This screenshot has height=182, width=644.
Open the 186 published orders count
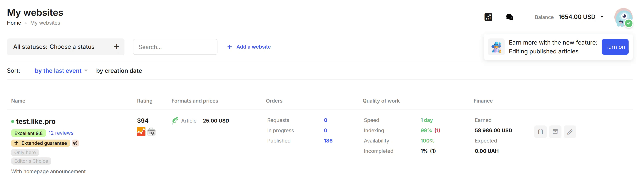[x=328, y=141]
